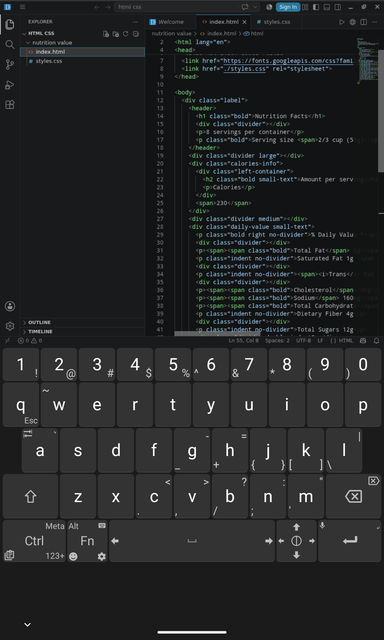The image size is (384, 640).
Task: Click the remote indicator in status bar
Action: pos(7,340)
